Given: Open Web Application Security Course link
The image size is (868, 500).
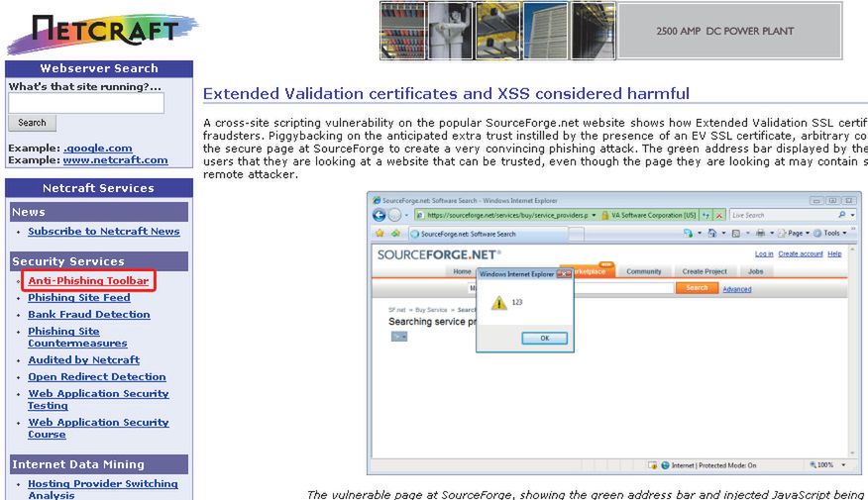Looking at the screenshot, I should (98, 428).
